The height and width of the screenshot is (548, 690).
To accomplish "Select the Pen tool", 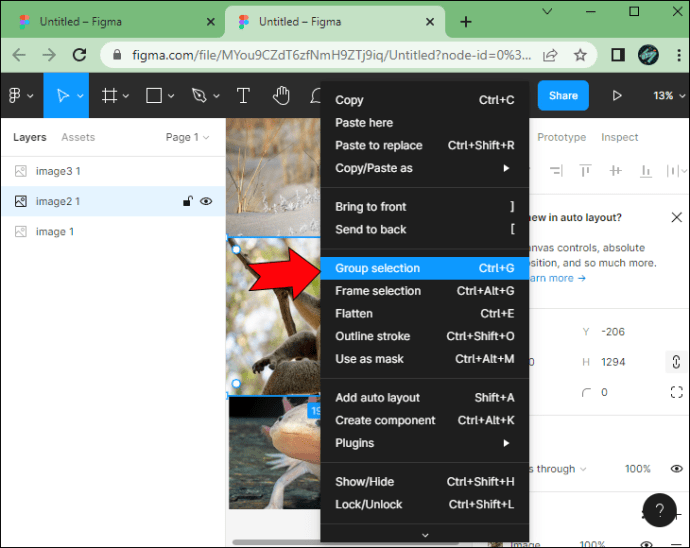I will pos(199,96).
